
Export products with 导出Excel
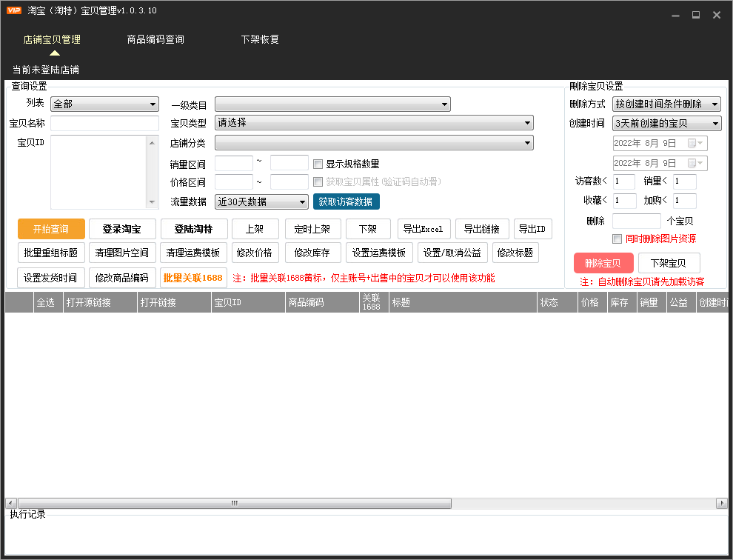pos(424,229)
